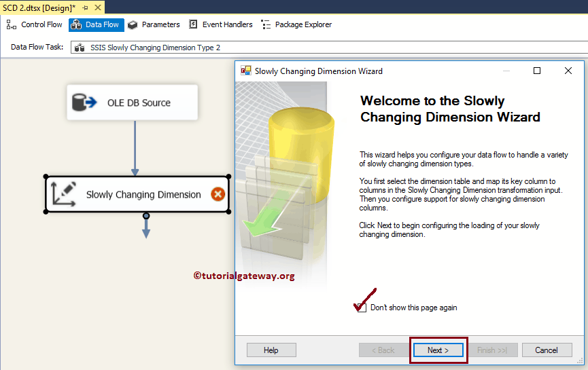The image size is (588, 370).
Task: Switch to the Event Handlers tab
Action: tap(220, 24)
